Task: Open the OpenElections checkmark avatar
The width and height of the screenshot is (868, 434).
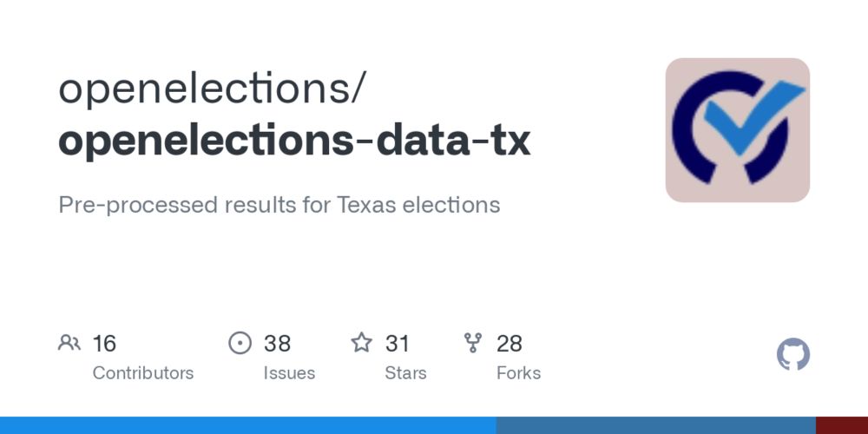Action: tap(737, 130)
